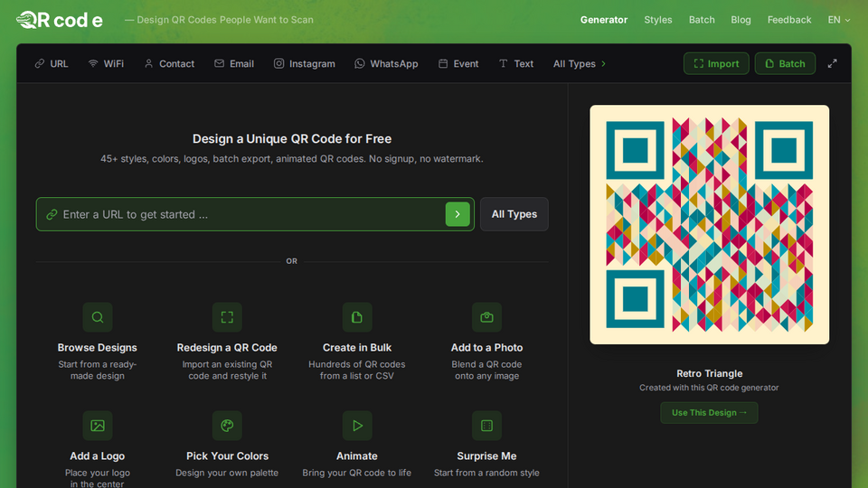Click the Retro Triangle QR code preview

tap(709, 225)
